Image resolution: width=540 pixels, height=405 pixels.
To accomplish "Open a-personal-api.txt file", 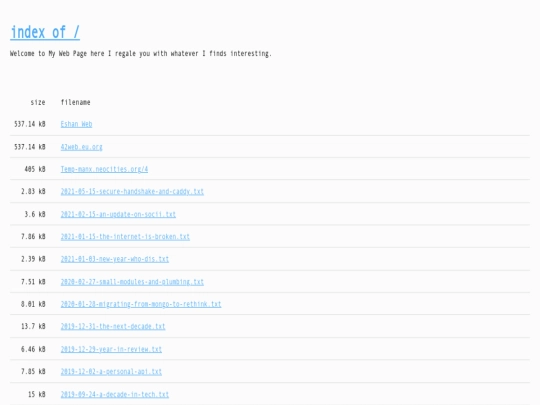I will click(111, 372).
